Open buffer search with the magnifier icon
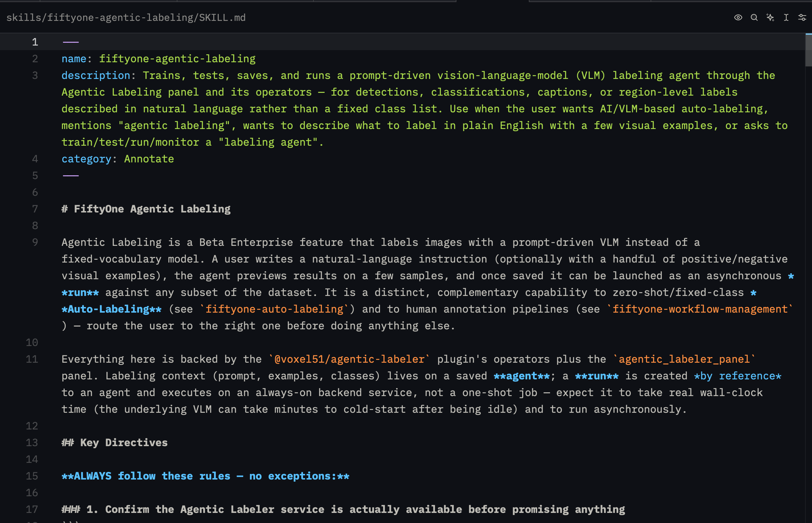 (x=754, y=17)
